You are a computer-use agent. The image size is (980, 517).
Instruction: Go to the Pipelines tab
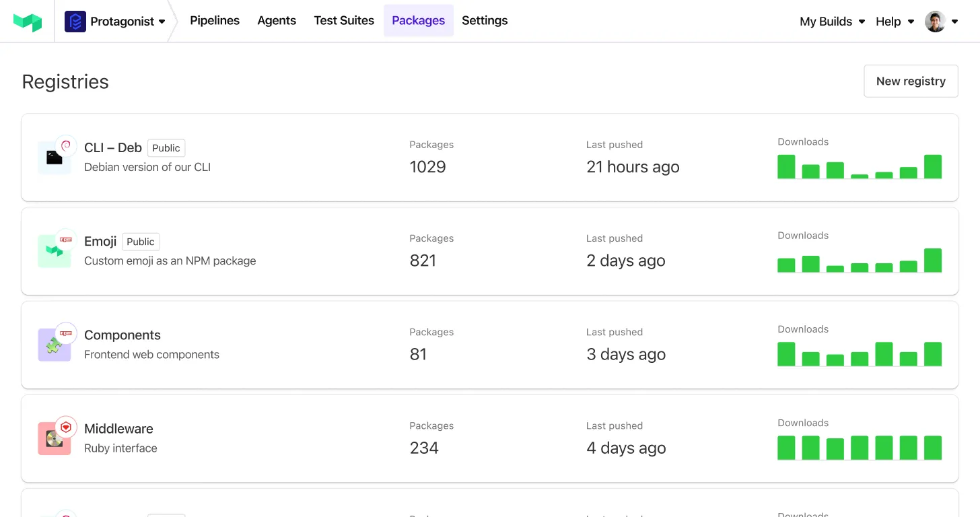[215, 21]
